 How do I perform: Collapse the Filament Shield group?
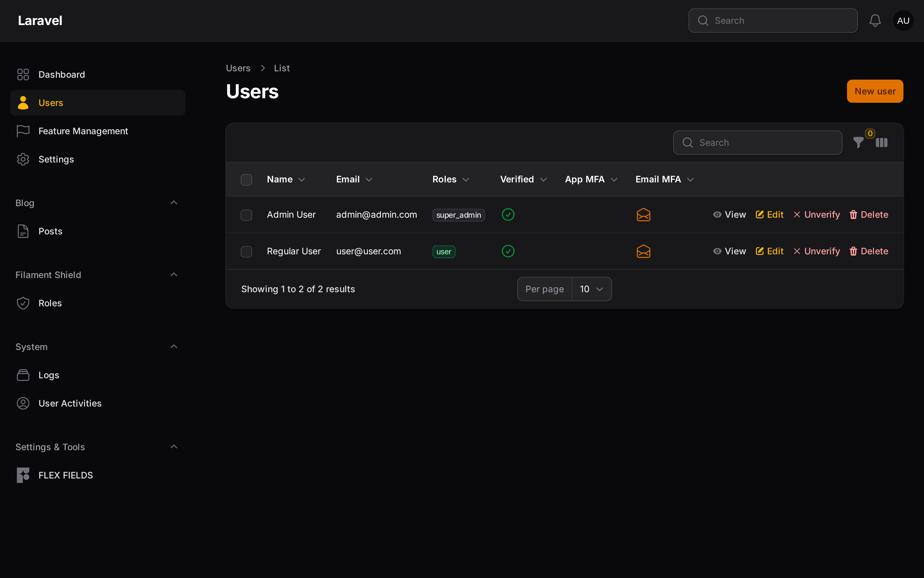click(x=174, y=275)
